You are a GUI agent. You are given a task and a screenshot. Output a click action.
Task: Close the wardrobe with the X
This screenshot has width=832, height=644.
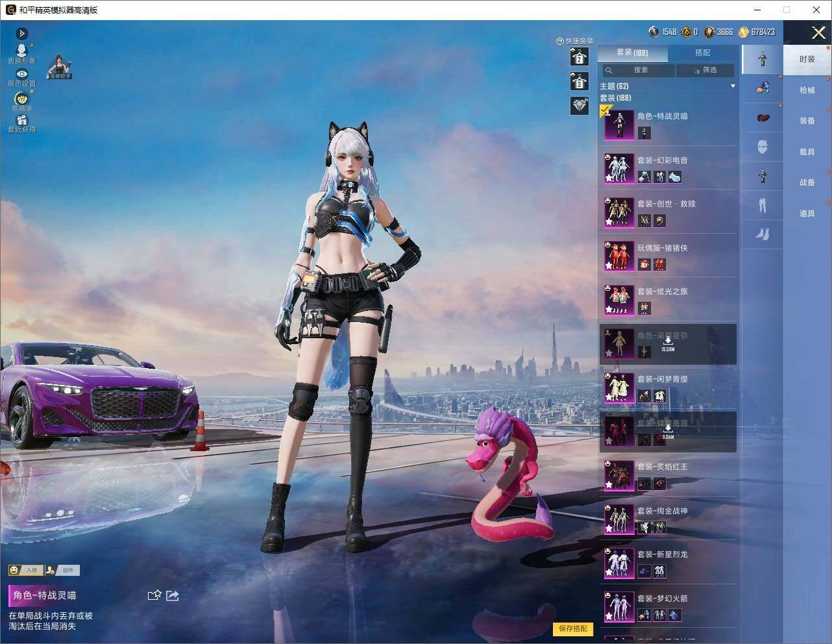[x=818, y=32]
